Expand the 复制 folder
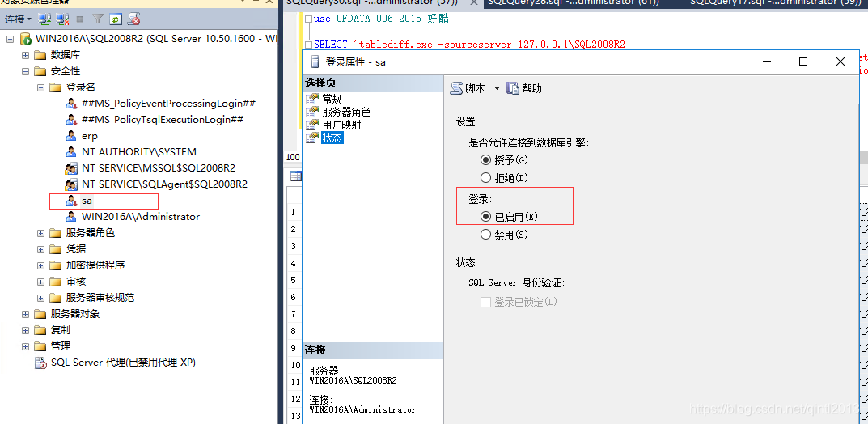868x424 pixels. pos(25,330)
